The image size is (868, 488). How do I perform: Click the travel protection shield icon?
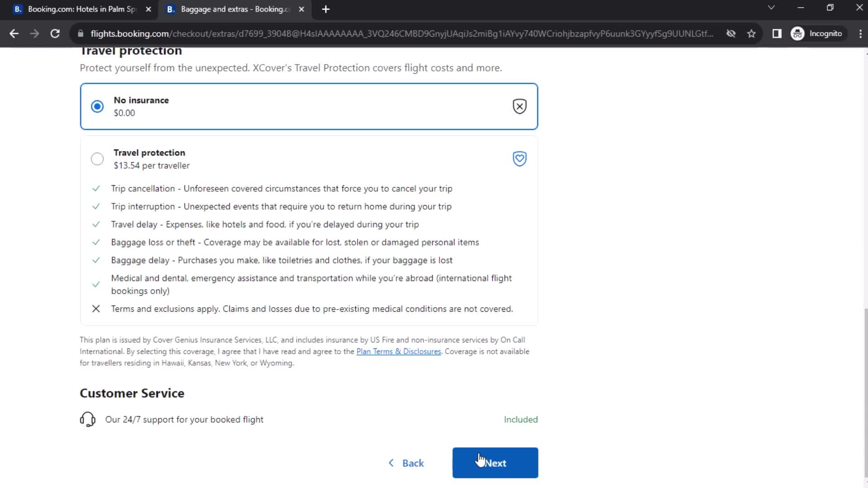point(520,159)
